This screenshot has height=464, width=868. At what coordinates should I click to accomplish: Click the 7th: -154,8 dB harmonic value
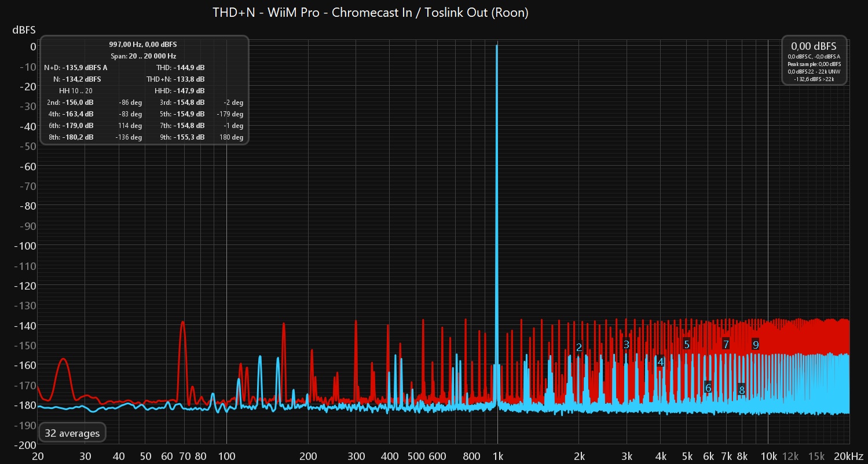click(x=182, y=126)
